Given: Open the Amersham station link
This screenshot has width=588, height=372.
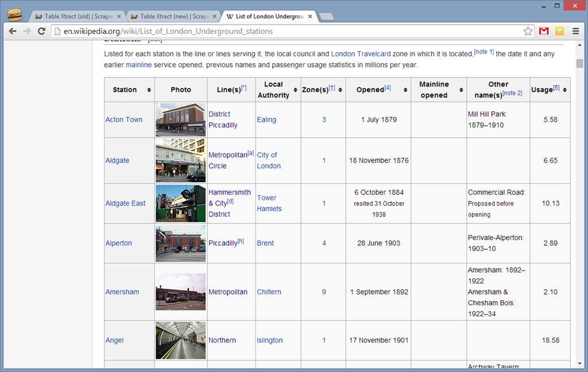Looking at the screenshot, I should coord(122,292).
